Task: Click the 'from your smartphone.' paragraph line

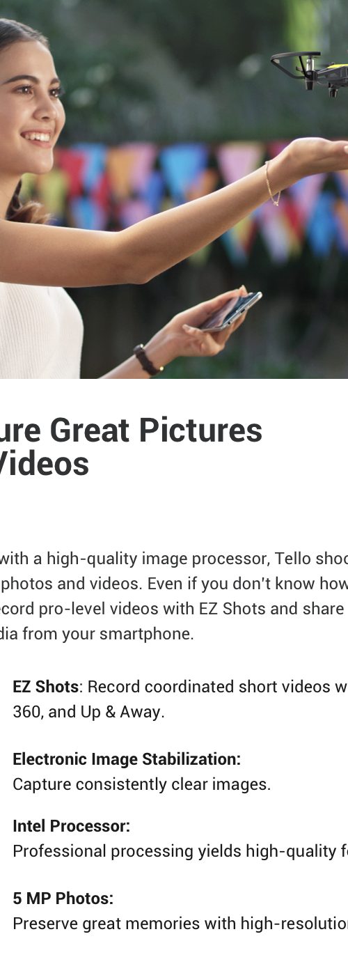Action: [97, 634]
